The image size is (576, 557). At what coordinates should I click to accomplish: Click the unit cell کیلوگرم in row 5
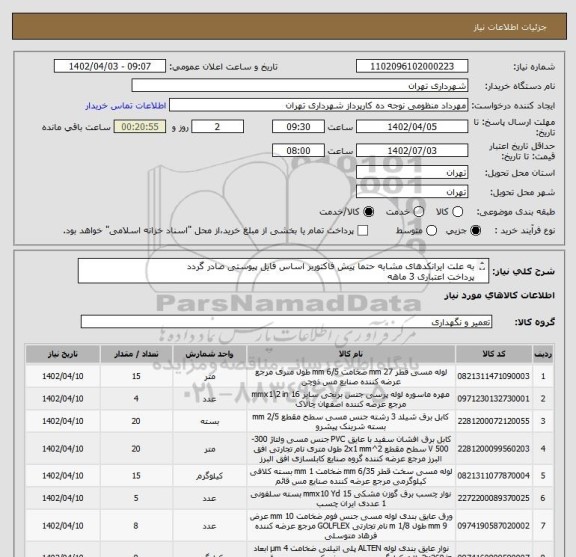(x=210, y=476)
